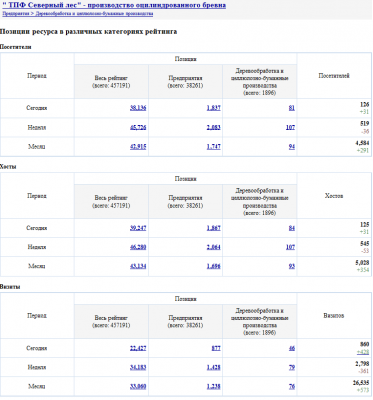Open monthly rank 33,060 in Визиты
Viewport: 373px width, 400px height.
point(138,387)
